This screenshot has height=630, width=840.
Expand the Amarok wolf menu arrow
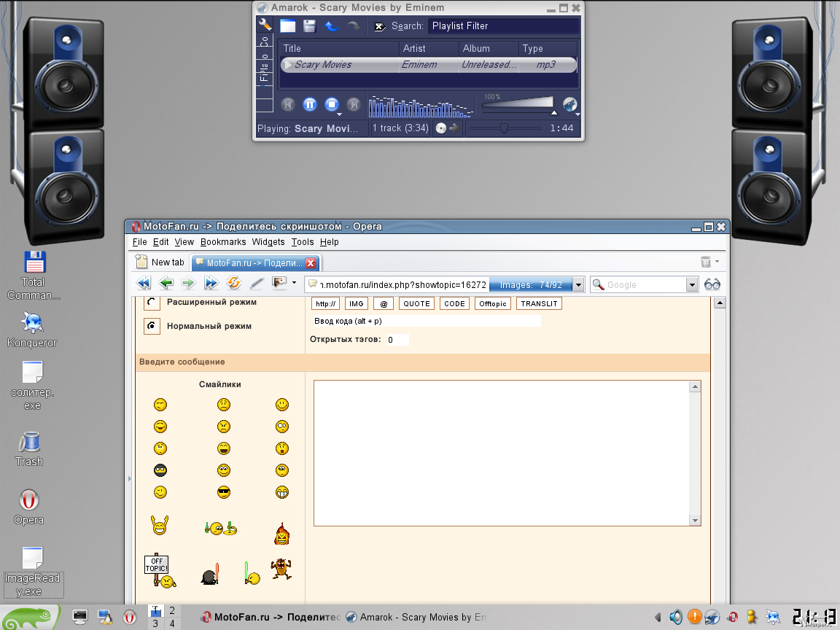577,114
